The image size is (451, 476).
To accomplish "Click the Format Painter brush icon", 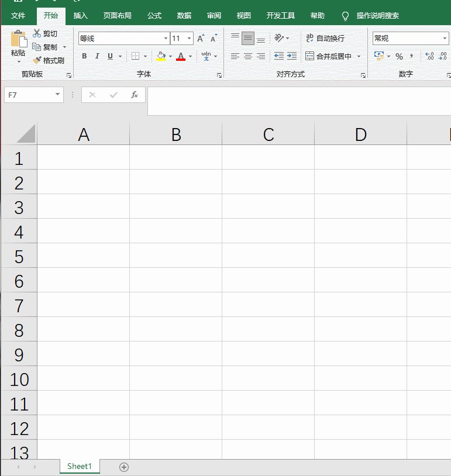I will 37,60.
